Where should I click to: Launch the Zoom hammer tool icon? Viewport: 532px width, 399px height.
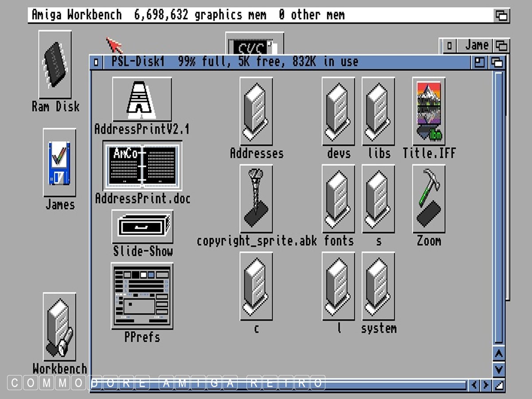click(x=429, y=199)
